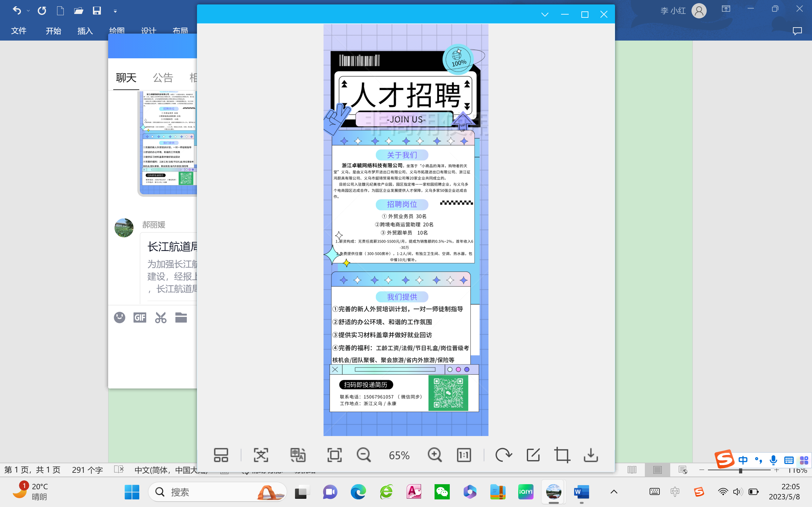Click the extract text OCR icon
This screenshot has height=507, width=812.
pyautogui.click(x=261, y=455)
